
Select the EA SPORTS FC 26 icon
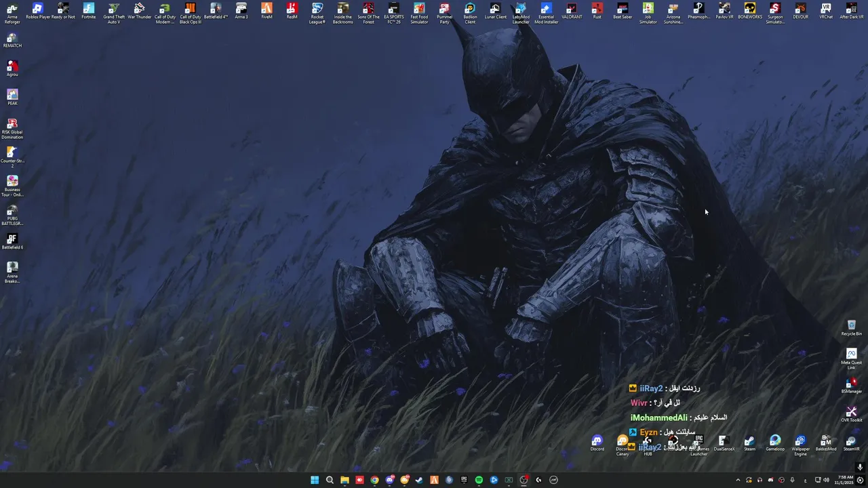click(394, 13)
